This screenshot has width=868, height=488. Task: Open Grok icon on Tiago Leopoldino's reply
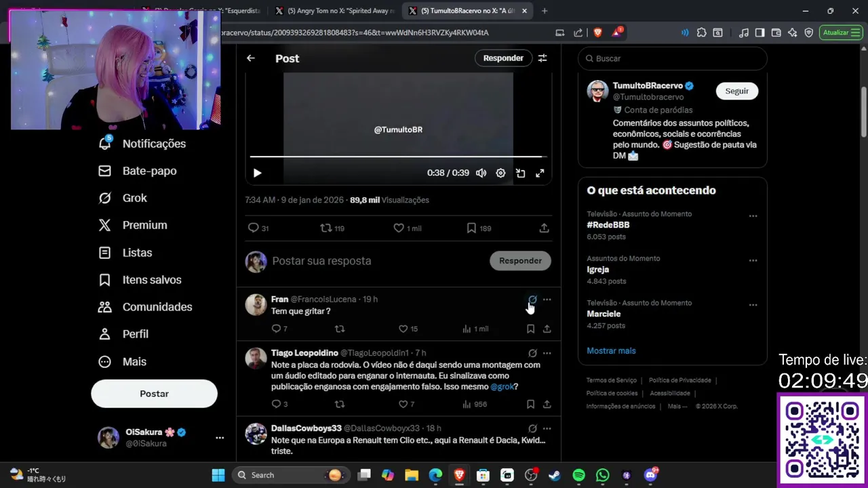[532, 353]
